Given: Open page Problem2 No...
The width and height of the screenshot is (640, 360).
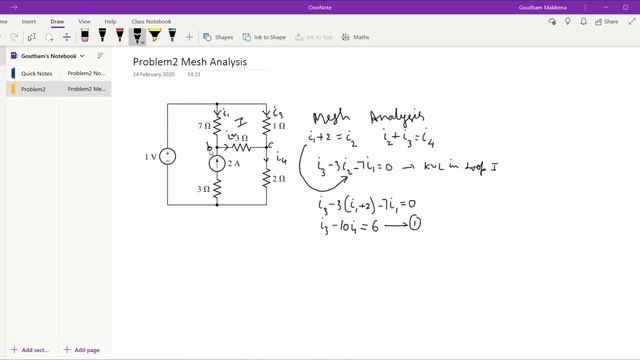Looking at the screenshot, I should (86, 73).
